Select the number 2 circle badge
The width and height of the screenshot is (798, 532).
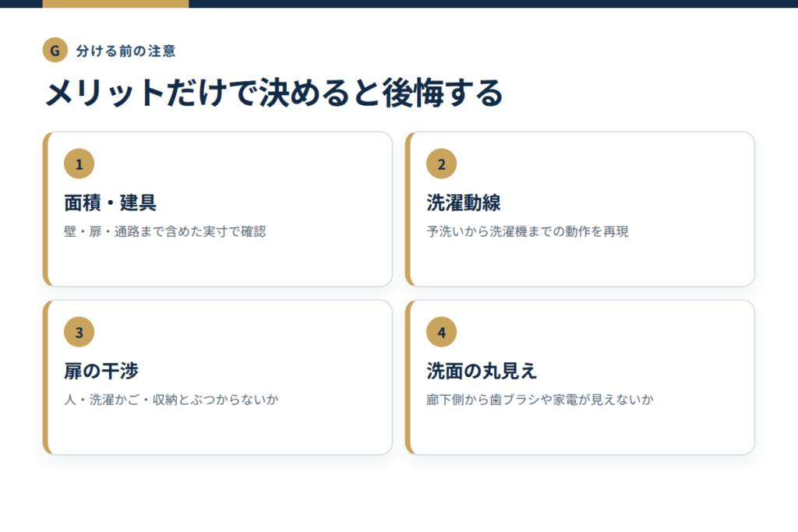pyautogui.click(x=441, y=164)
